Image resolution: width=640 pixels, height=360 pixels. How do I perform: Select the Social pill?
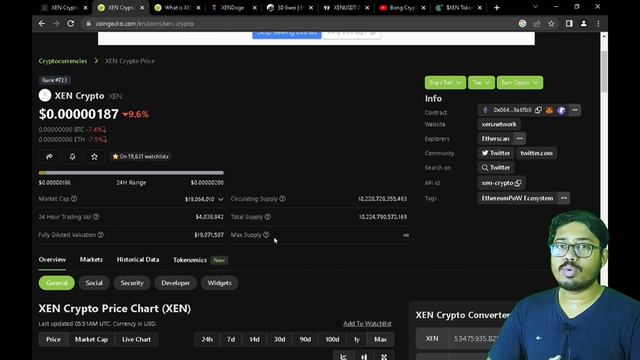(94, 283)
